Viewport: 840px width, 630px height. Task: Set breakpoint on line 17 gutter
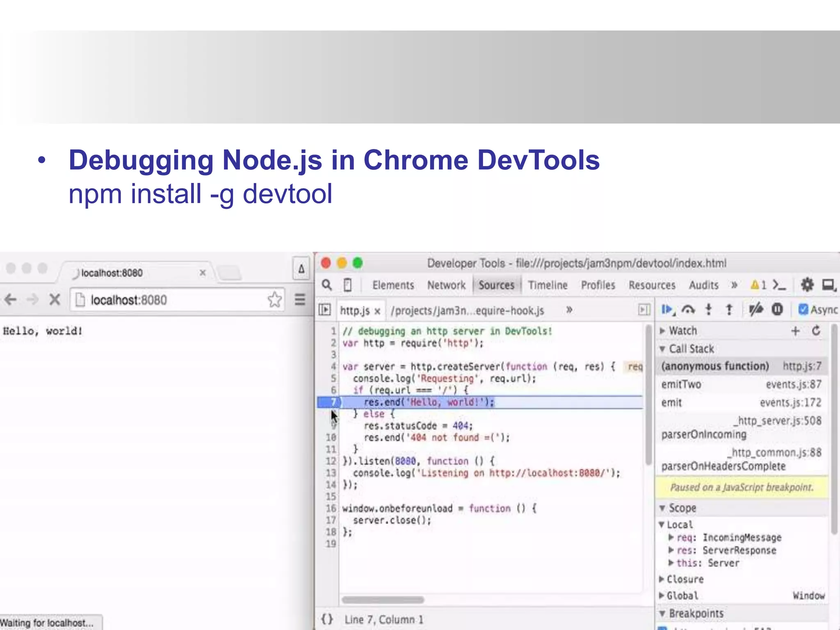[x=331, y=520]
